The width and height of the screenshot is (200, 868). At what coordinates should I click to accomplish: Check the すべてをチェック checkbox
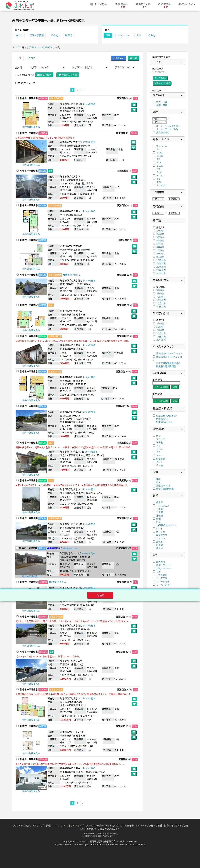click(x=16, y=83)
